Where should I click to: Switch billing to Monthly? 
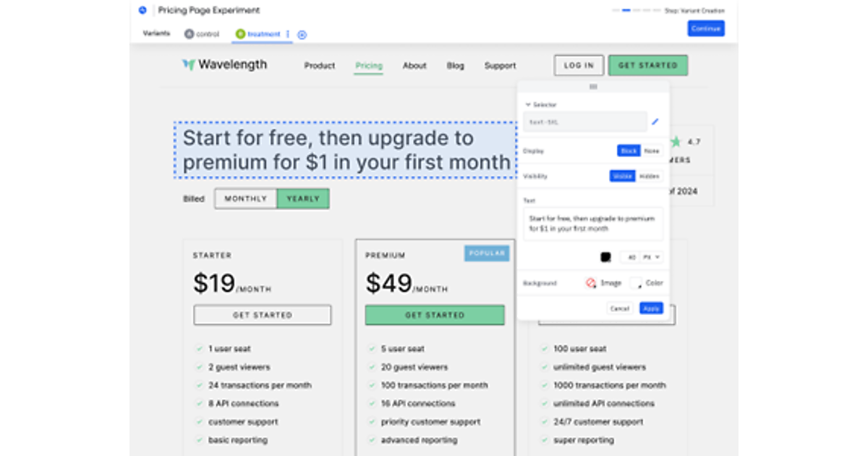click(x=246, y=199)
